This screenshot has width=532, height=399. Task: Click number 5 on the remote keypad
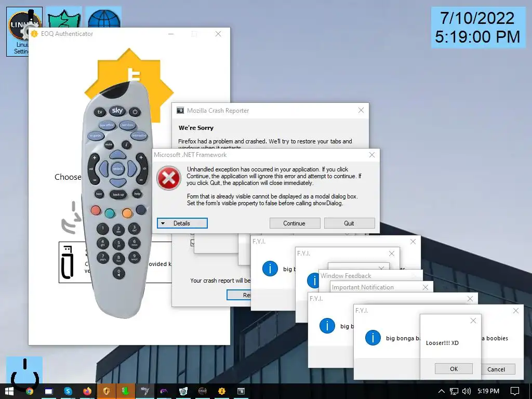[118, 244]
